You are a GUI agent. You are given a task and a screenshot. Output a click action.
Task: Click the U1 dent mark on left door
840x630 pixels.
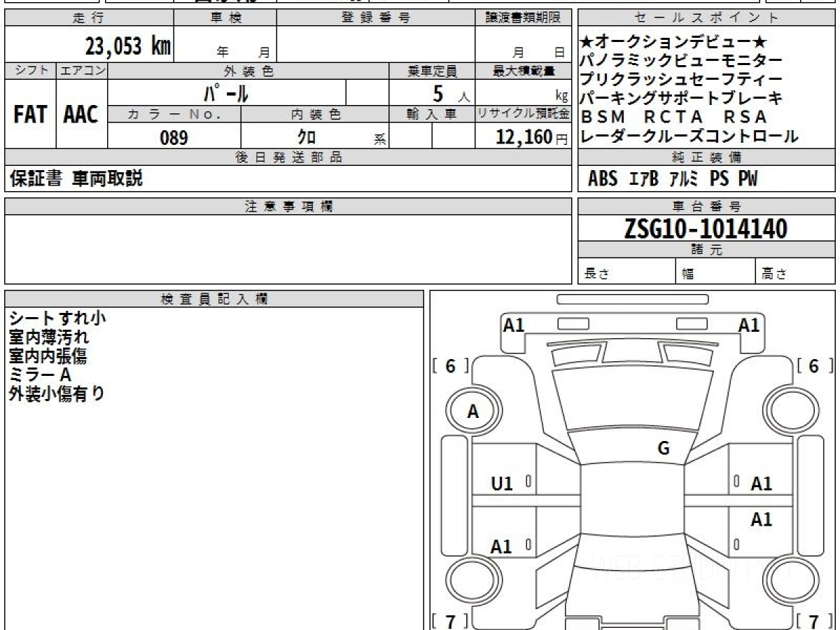(x=501, y=483)
